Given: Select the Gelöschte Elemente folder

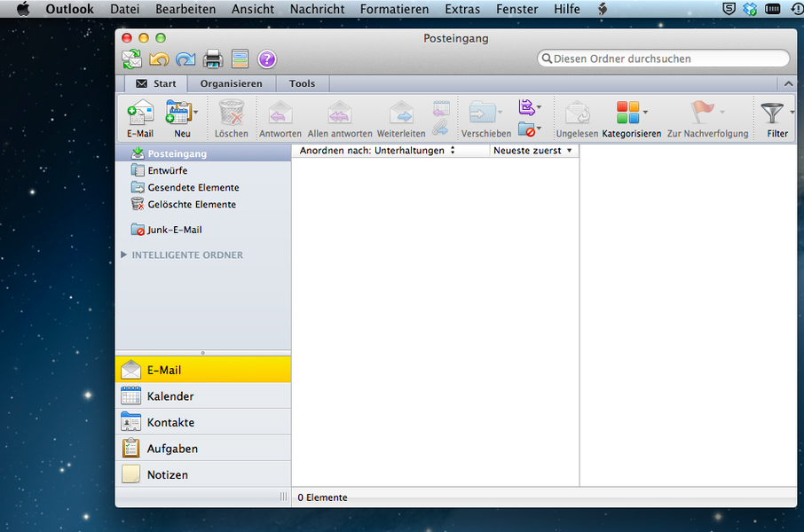Looking at the screenshot, I should pos(203,204).
